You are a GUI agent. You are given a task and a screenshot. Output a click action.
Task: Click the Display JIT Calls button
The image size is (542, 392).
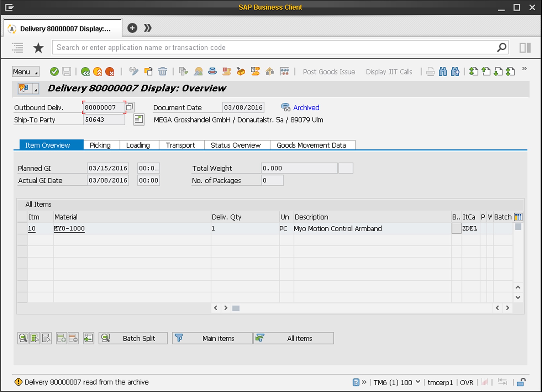tap(389, 72)
